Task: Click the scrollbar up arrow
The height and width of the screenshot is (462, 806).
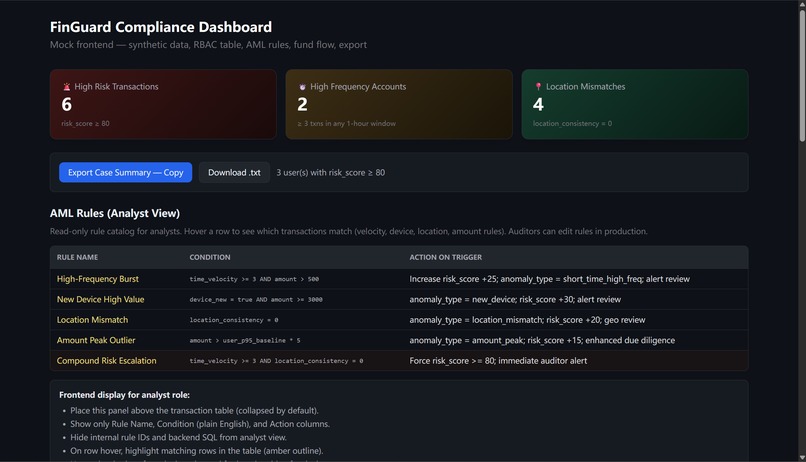Action: tap(802, 4)
